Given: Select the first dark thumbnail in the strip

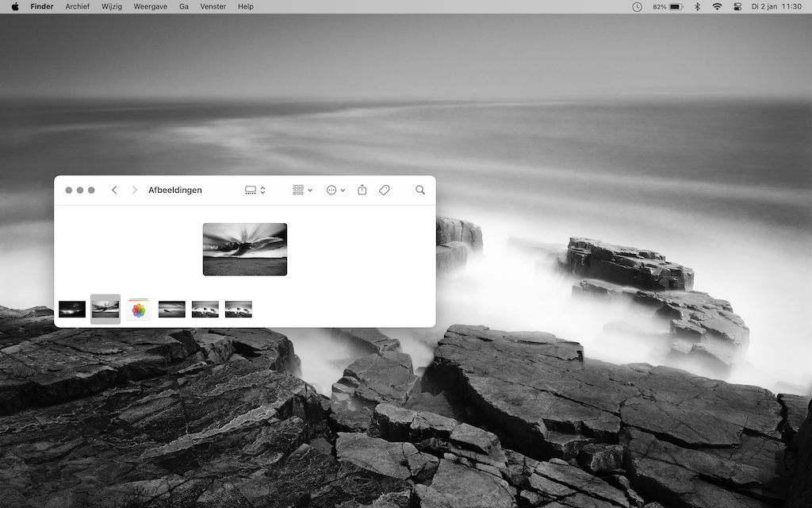Looking at the screenshot, I should (x=72, y=309).
